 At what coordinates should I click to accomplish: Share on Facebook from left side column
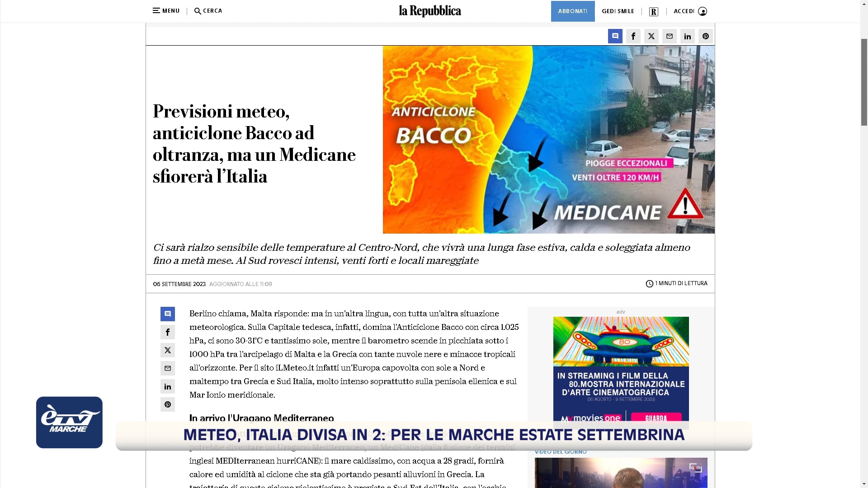[x=168, y=332]
